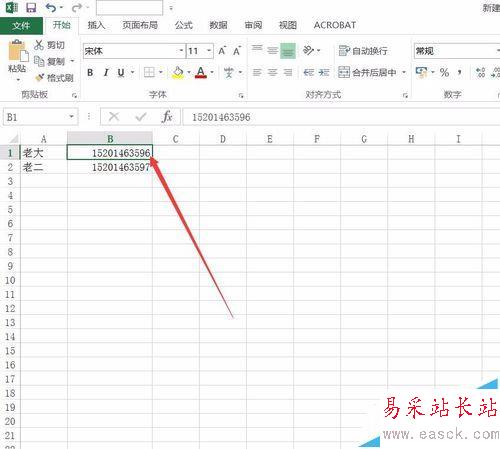Select cell A1 containing 老大
Screen dimensions: 500x449
pyautogui.click(x=44, y=153)
